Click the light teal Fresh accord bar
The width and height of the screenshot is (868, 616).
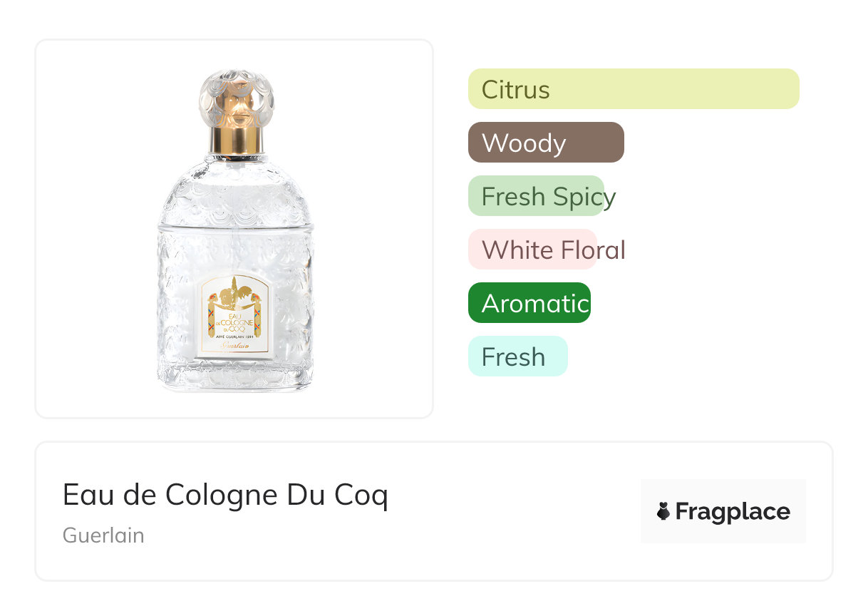517,356
